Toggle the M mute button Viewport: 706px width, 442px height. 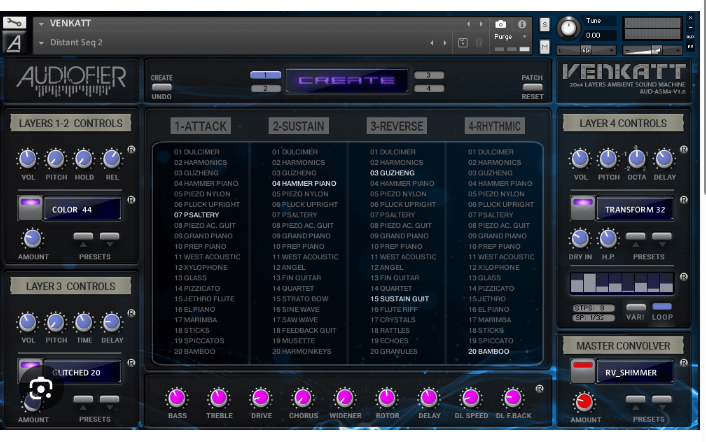(544, 46)
